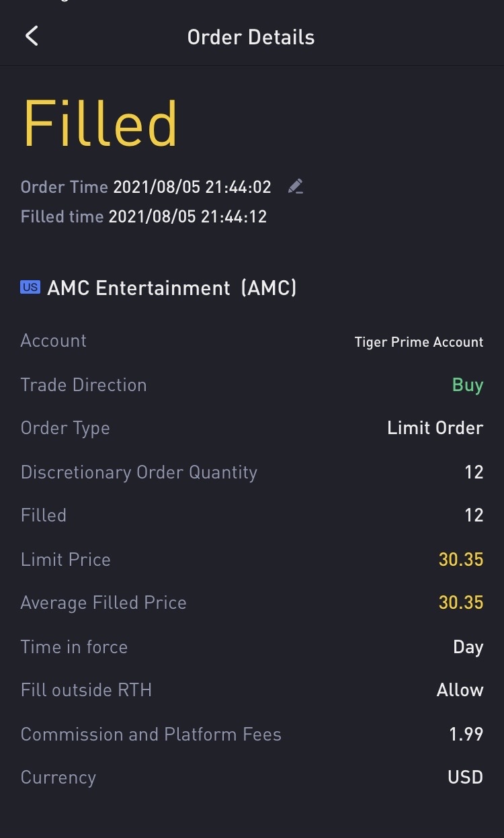Image resolution: width=504 pixels, height=838 pixels.
Task: Tap the yellow Limit Price 30.35 value
Action: [460, 559]
